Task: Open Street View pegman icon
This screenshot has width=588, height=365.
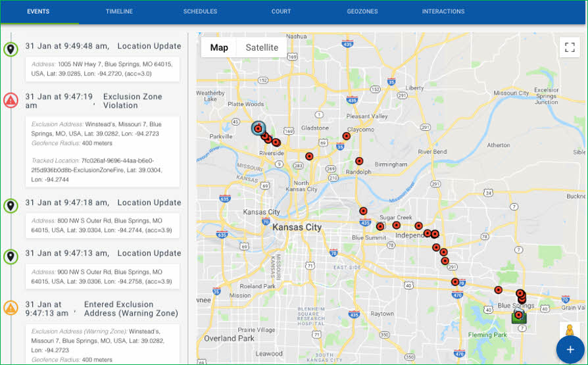Action: (570, 331)
